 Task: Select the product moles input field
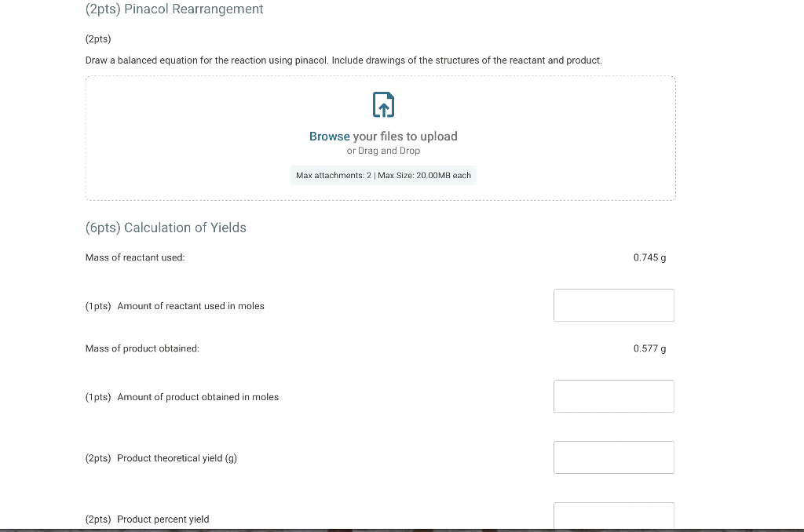click(x=614, y=396)
